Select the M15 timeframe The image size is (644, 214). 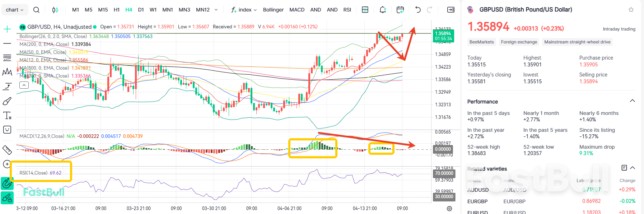[x=103, y=10]
